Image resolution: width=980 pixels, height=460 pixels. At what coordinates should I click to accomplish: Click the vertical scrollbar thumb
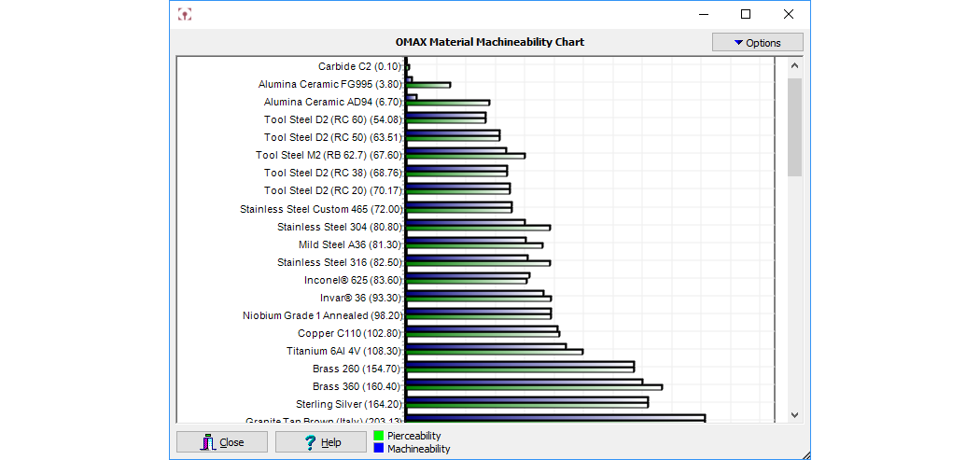point(794,127)
